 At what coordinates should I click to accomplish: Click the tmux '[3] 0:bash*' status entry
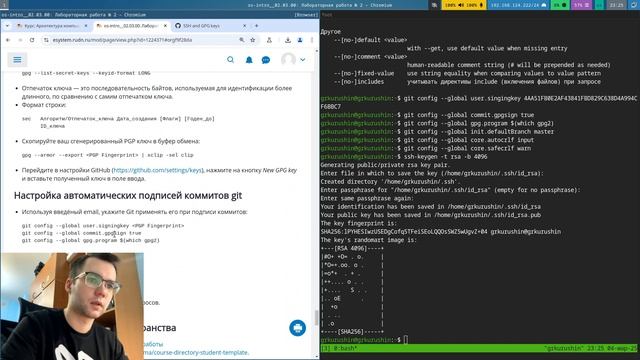(x=339, y=348)
